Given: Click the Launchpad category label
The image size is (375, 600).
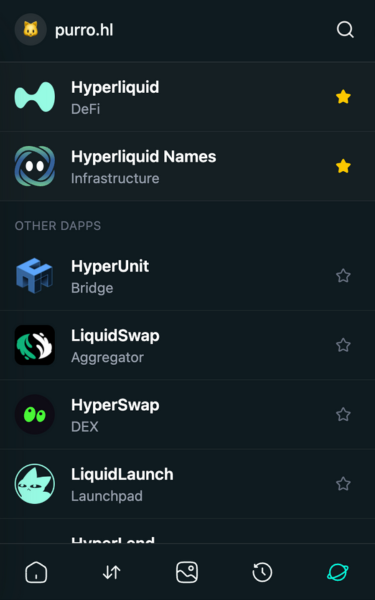Looking at the screenshot, I should [x=107, y=496].
